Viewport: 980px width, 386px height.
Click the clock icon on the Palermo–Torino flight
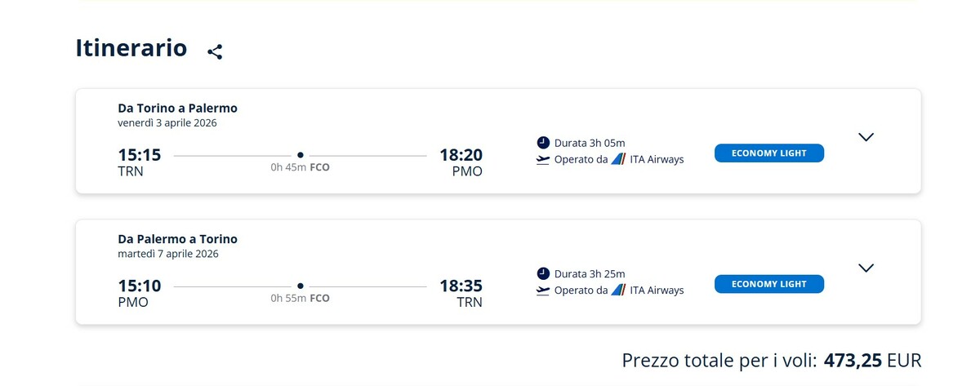click(x=543, y=273)
